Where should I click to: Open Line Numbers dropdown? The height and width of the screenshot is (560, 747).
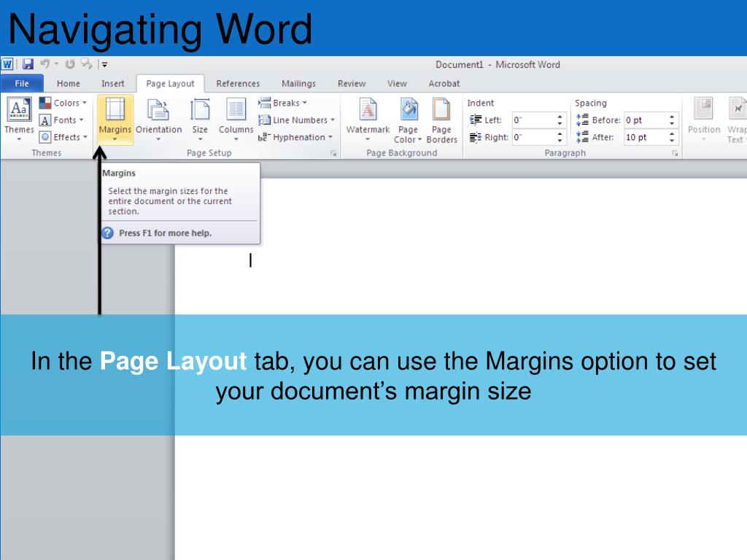point(297,120)
